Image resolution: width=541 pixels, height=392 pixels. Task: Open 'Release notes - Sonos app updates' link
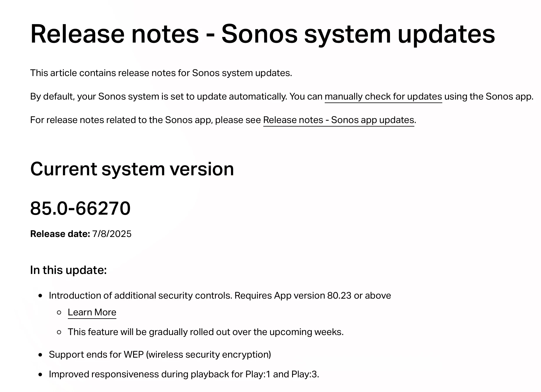coord(339,120)
